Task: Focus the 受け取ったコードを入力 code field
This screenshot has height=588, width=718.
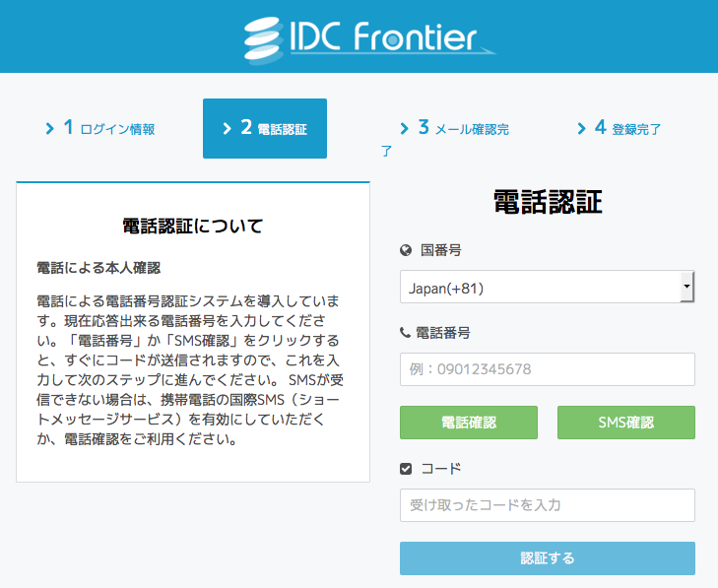Action: (x=548, y=505)
